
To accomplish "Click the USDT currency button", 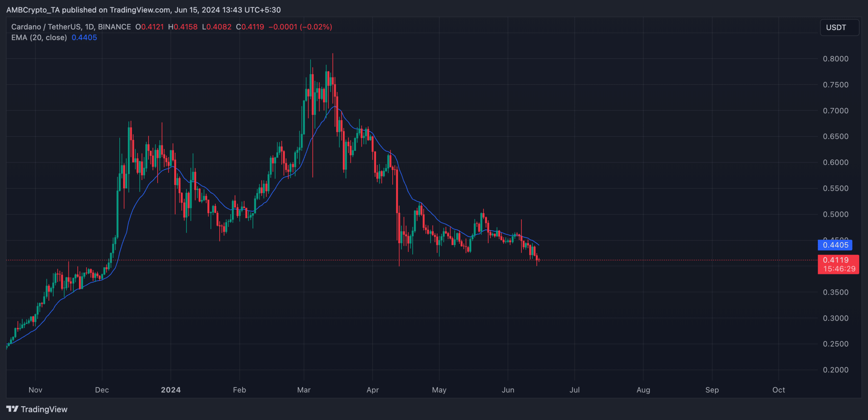I will click(839, 27).
